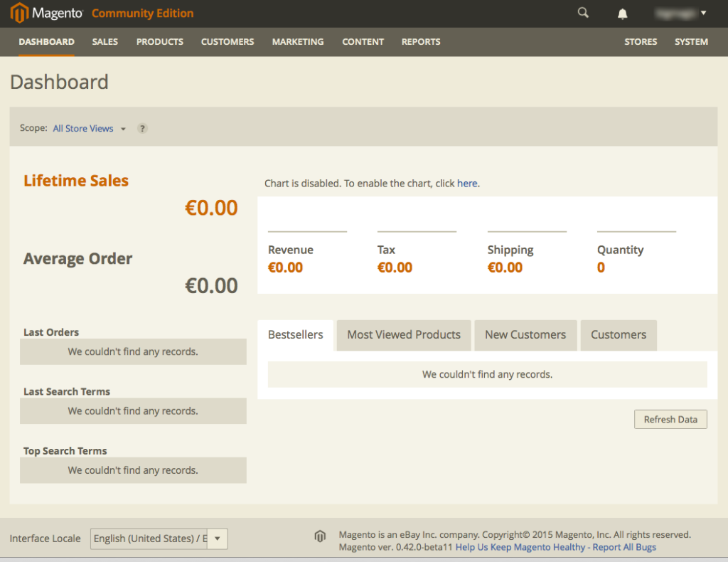Open the search magnifier icon
The image size is (728, 562).
click(583, 13)
